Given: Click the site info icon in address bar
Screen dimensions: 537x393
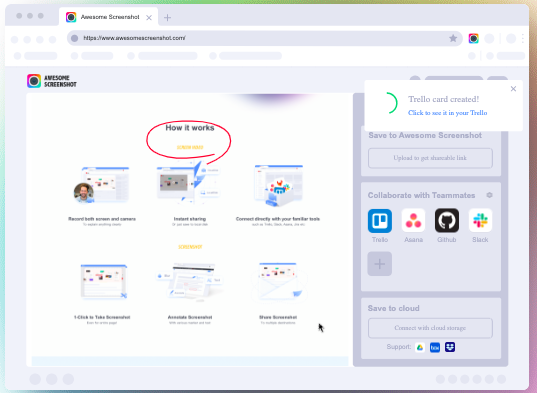Looking at the screenshot, I should click(74, 38).
